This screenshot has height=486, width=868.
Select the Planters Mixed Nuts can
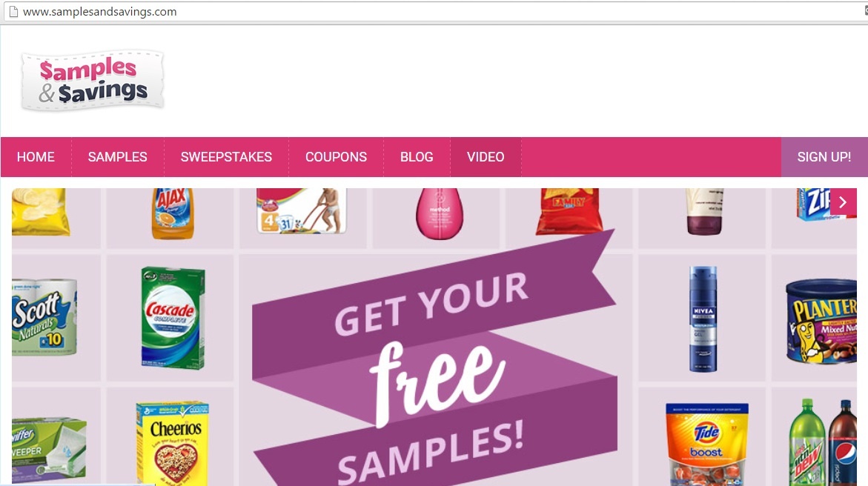821,321
